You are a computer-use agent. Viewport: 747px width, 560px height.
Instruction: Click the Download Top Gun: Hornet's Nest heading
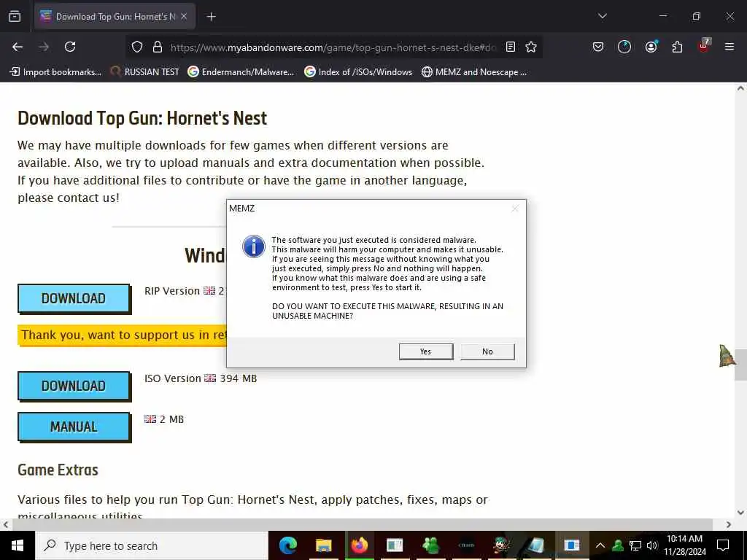pyautogui.click(x=142, y=118)
